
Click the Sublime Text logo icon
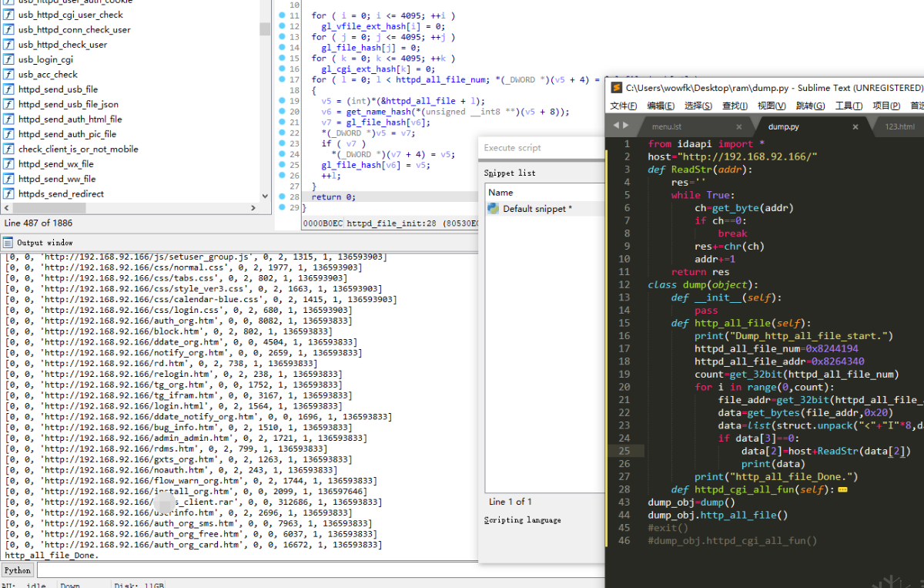point(615,88)
